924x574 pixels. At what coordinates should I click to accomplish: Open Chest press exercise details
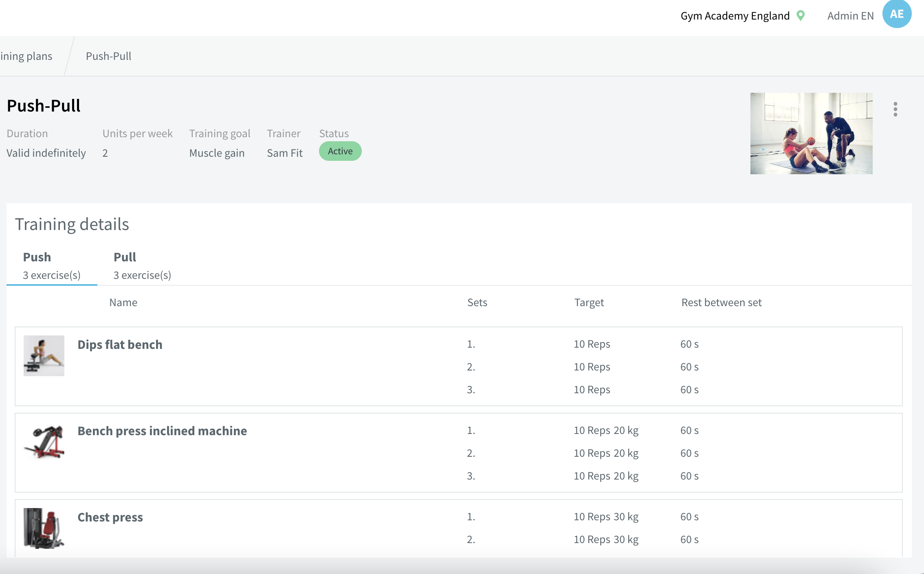tap(110, 517)
